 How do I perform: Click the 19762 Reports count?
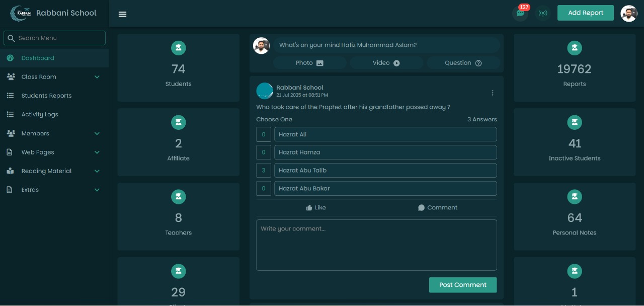click(574, 69)
